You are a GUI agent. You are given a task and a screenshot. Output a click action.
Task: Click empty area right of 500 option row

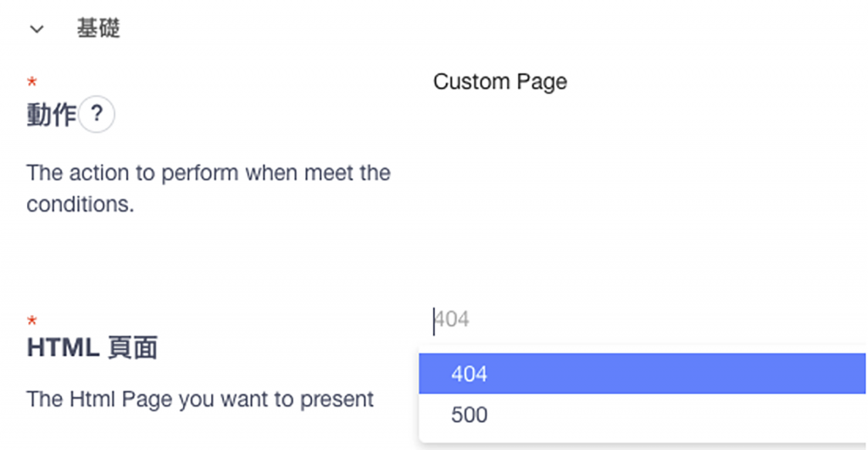678,415
